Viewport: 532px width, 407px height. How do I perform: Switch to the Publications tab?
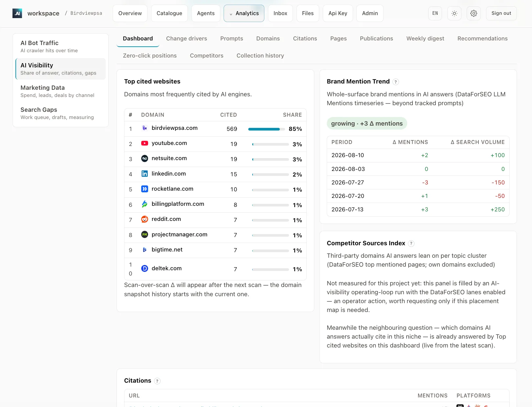pos(376,38)
